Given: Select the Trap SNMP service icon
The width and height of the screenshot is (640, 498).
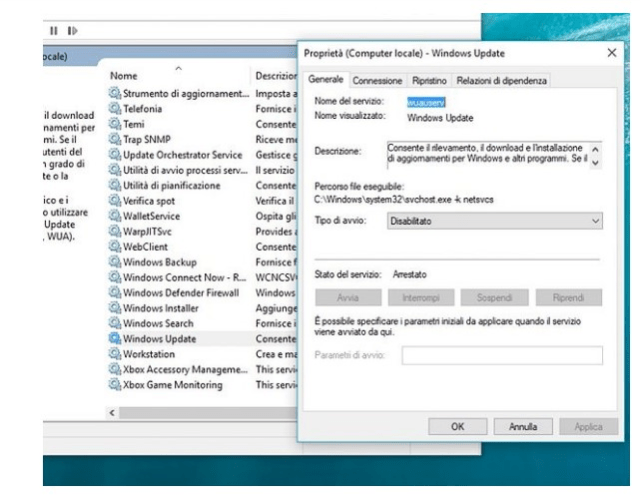Looking at the screenshot, I should (114, 139).
